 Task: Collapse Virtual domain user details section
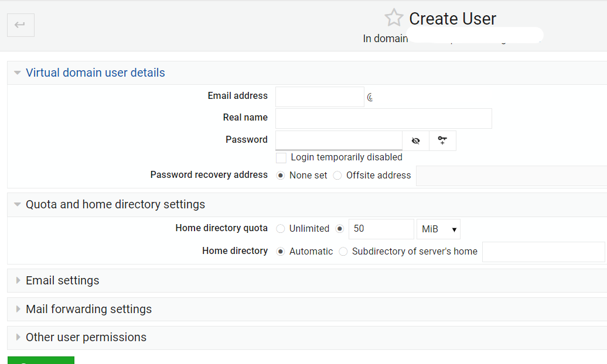pyautogui.click(x=96, y=73)
